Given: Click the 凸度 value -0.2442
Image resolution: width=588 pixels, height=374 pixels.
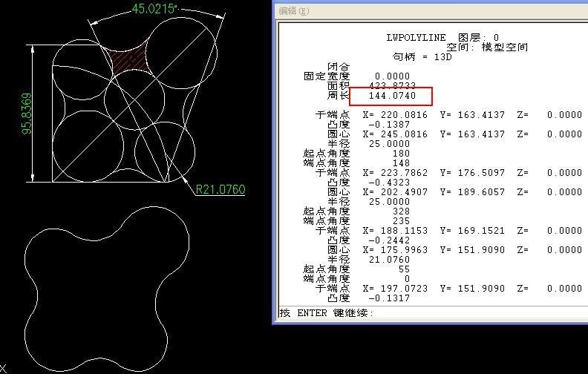Looking at the screenshot, I should point(389,240).
